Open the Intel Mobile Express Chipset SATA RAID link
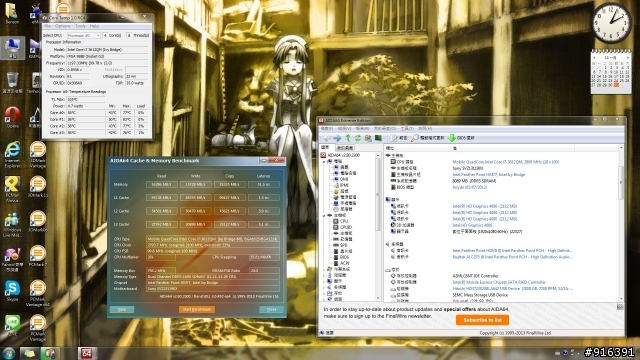640x360 pixels. click(x=499, y=282)
